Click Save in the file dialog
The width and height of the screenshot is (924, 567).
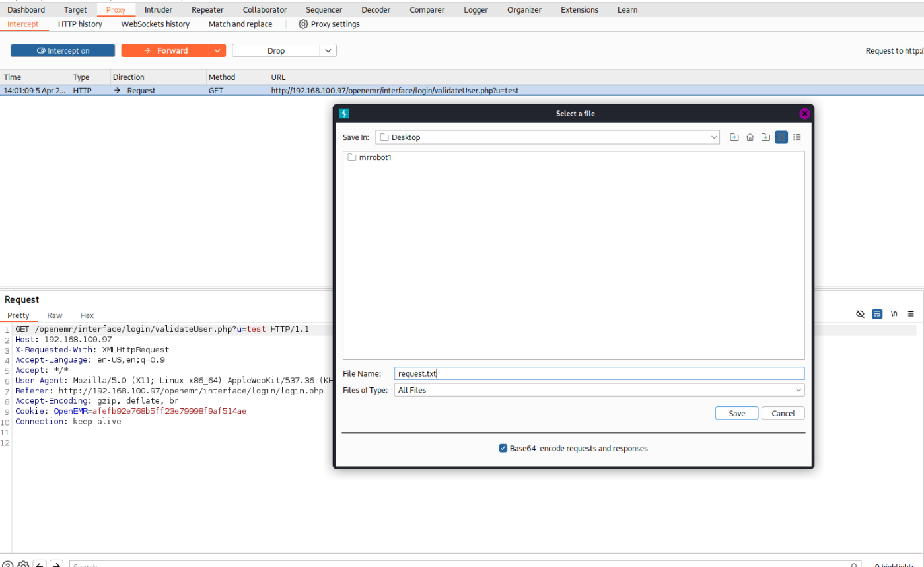coord(737,413)
